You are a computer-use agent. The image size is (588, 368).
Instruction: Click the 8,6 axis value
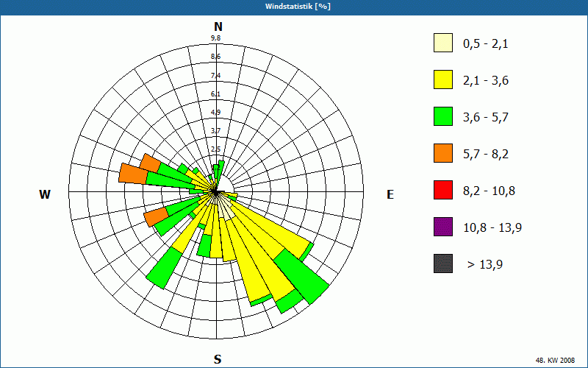click(215, 57)
